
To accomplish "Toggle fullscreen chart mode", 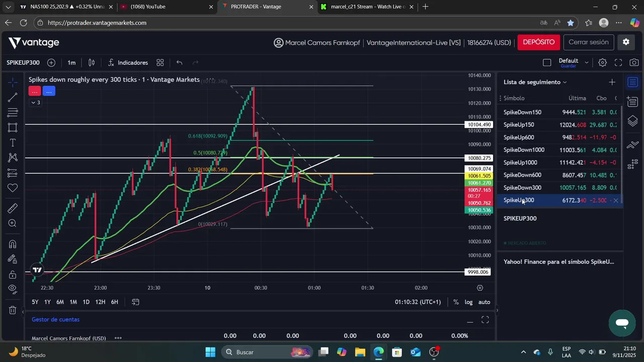I will [618, 63].
